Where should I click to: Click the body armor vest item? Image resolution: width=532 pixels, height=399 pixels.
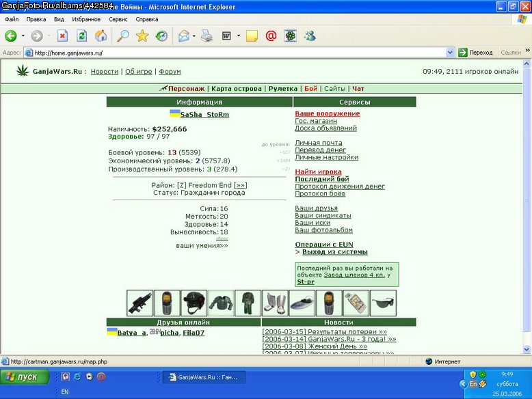coord(221,303)
